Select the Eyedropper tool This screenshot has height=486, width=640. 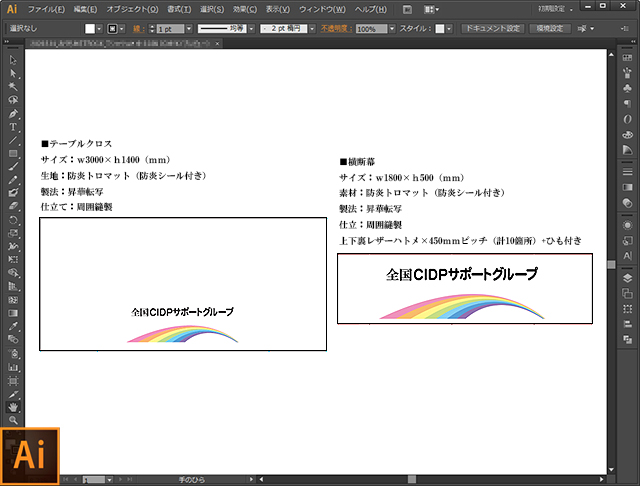coord(13,326)
